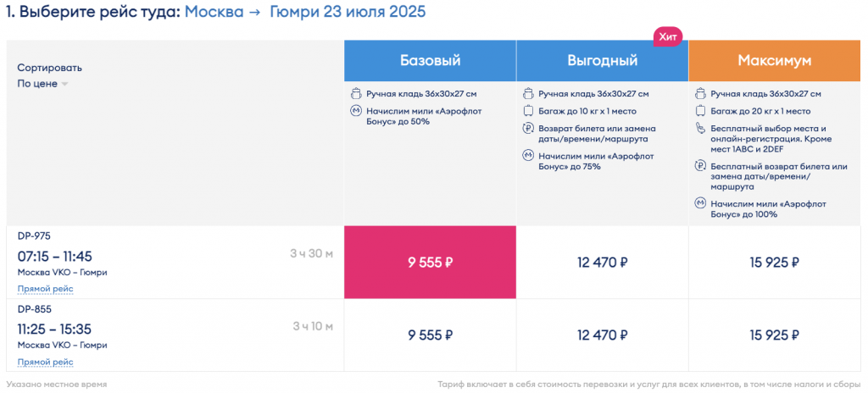This screenshot has height=393, width=868.
Task: Click the pink "Хит" badge
Action: click(x=667, y=37)
